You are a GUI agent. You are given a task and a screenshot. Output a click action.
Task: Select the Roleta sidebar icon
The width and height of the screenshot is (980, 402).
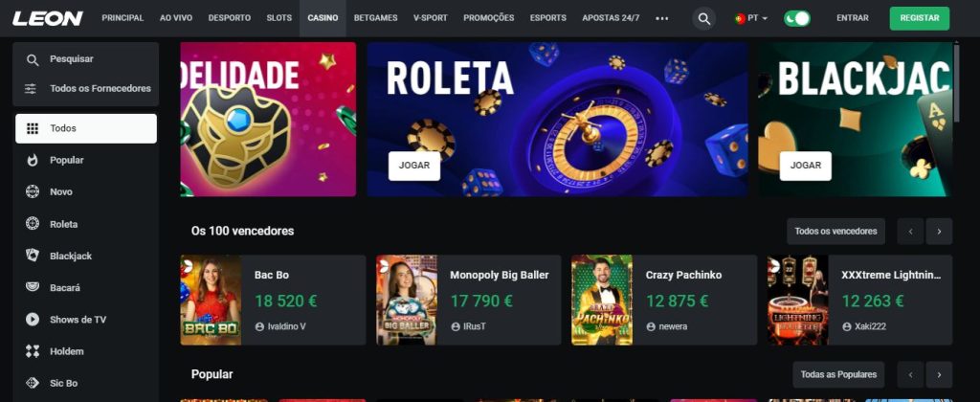point(33,224)
